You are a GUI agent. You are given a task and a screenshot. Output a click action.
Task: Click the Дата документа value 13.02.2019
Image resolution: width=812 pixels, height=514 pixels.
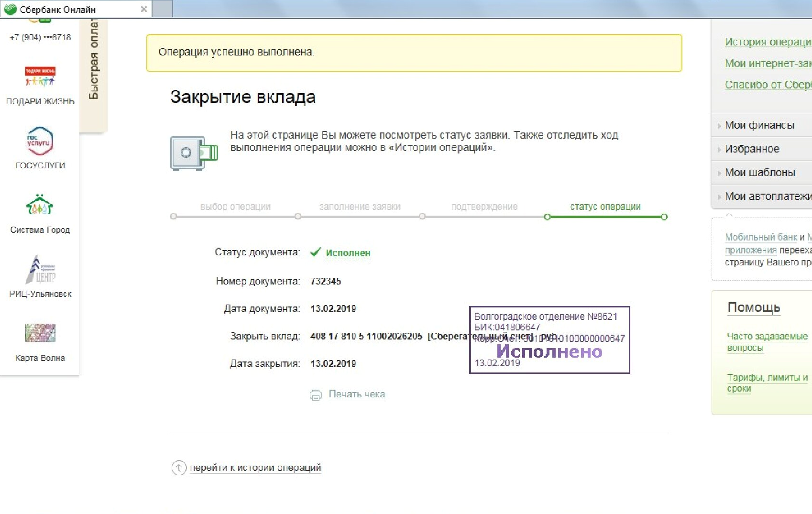coord(333,309)
